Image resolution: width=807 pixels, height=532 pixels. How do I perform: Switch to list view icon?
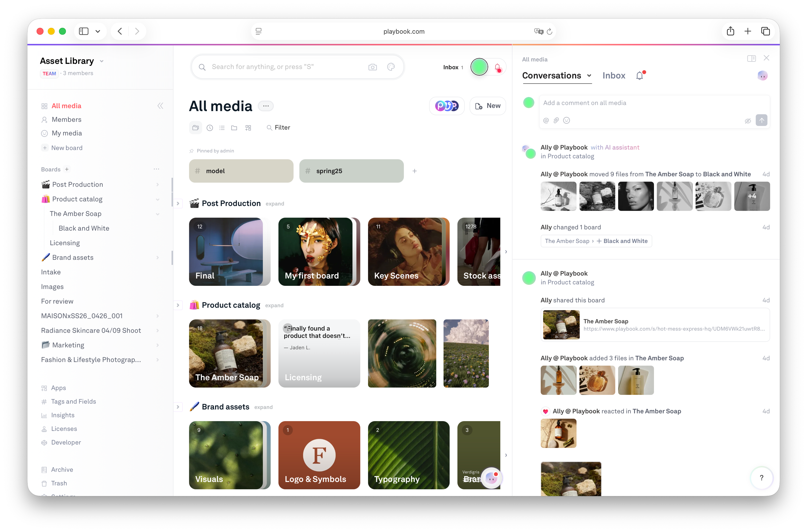222,128
